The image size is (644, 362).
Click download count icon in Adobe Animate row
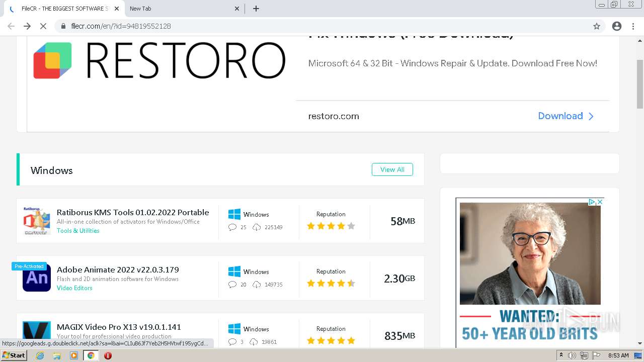257,285
